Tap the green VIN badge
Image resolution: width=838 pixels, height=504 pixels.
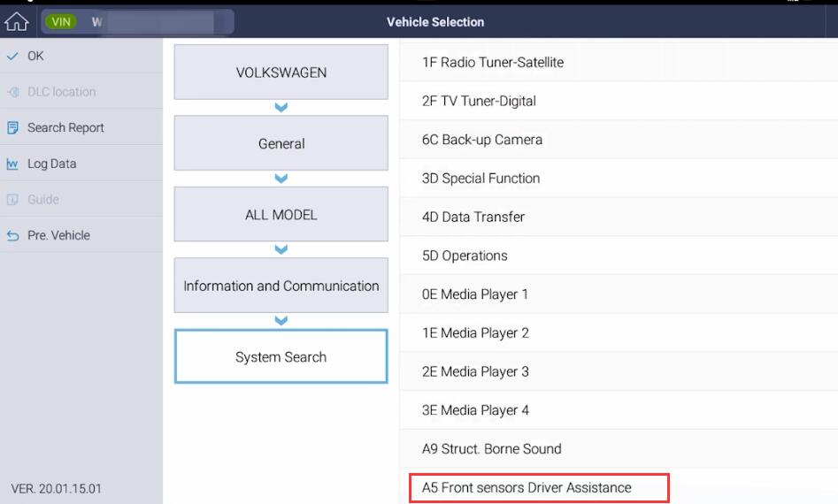tap(61, 22)
